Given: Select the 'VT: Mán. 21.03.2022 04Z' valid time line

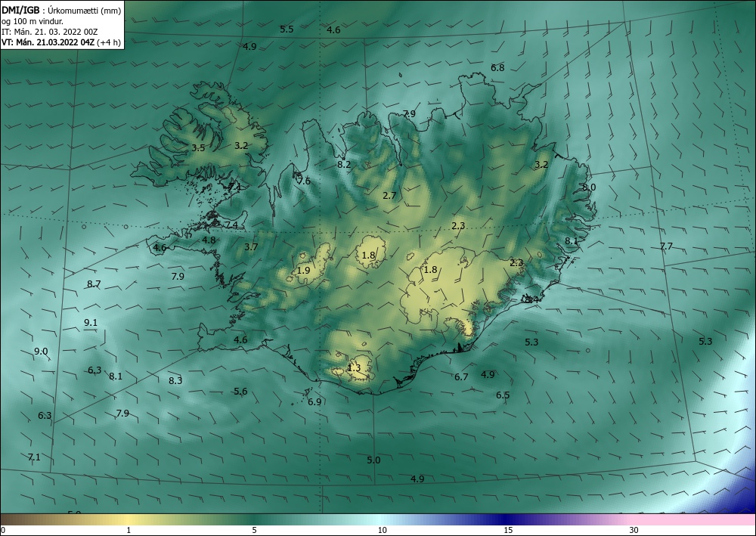Looking at the screenshot, I should tap(48, 42).
